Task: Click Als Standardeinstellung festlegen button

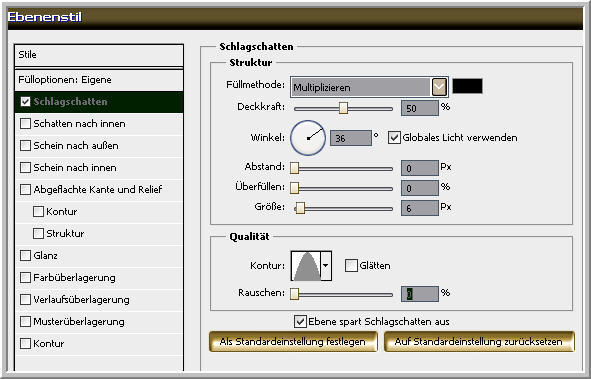Action: pos(293,342)
